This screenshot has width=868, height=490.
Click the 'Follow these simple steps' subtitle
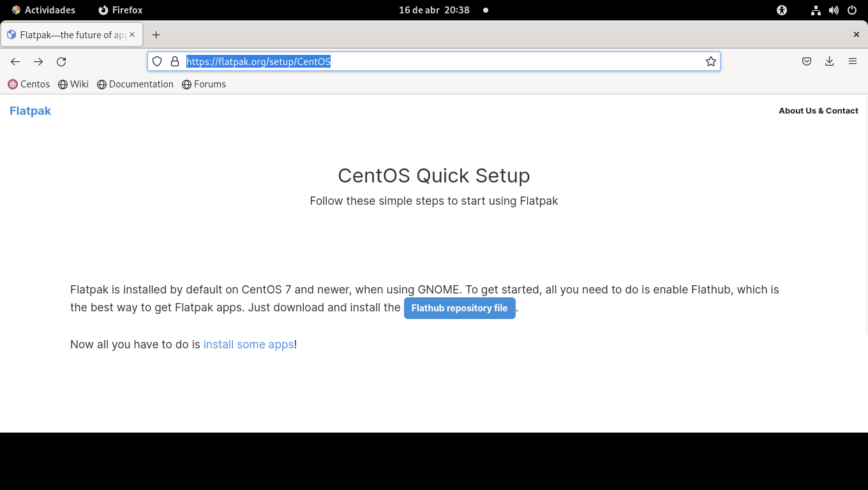434,201
